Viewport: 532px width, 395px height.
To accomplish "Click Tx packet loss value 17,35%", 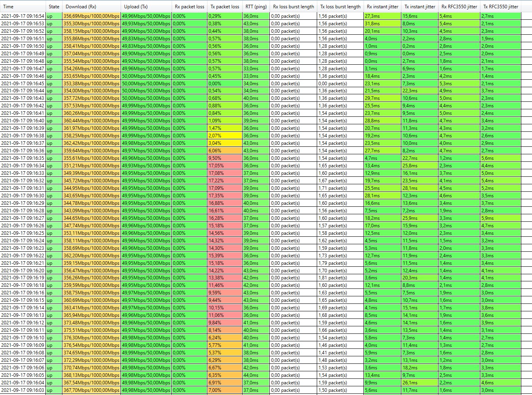I will 225,196.
